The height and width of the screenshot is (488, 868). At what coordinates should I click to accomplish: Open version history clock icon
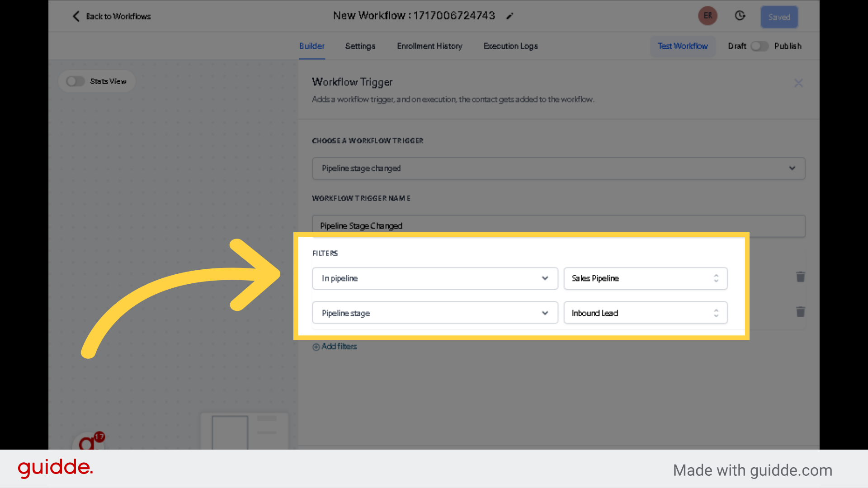pyautogui.click(x=740, y=16)
